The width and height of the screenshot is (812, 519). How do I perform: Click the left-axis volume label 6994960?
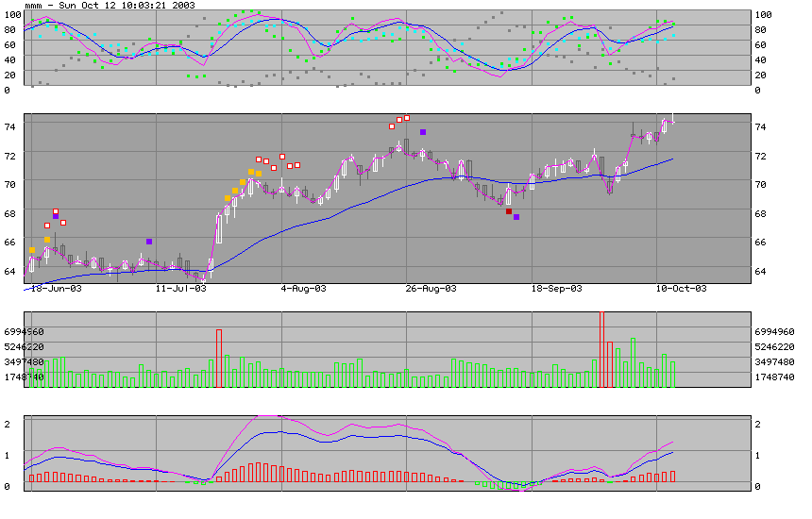point(24,332)
